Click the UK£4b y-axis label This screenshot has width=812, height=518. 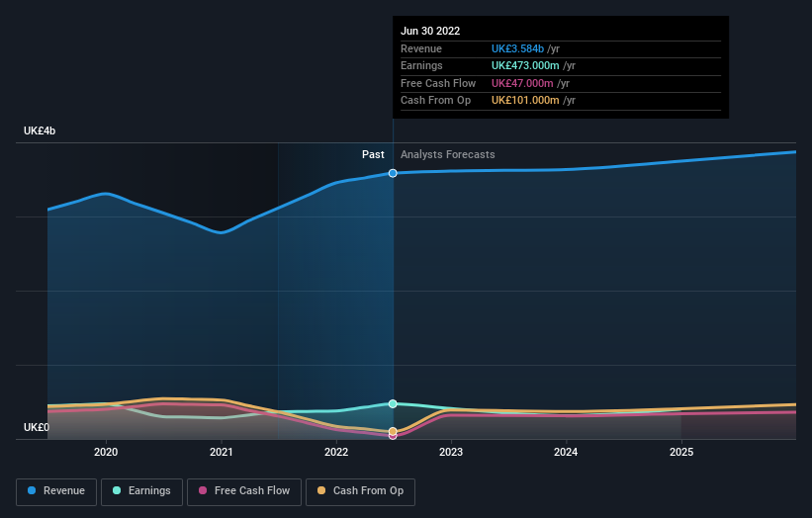(40, 130)
